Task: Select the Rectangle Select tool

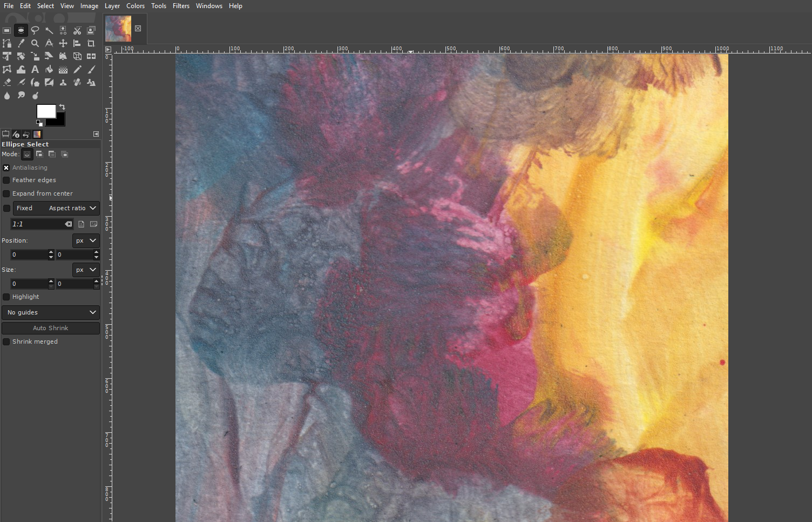Action: point(7,30)
